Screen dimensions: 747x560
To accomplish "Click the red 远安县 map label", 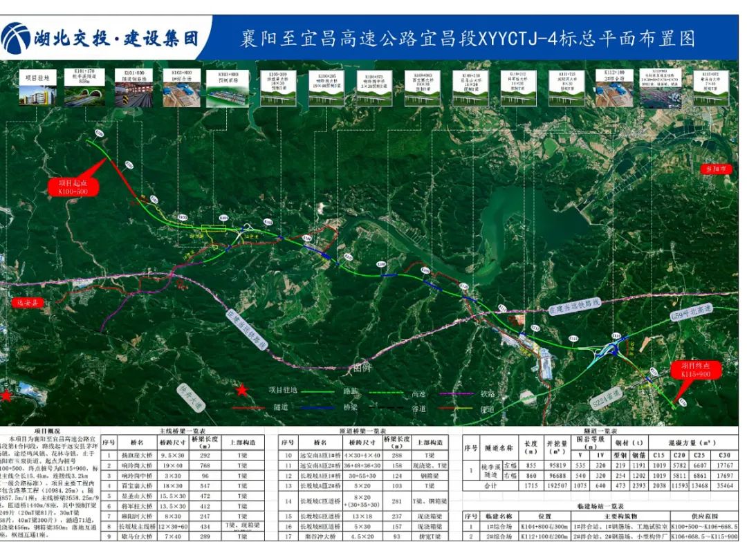I will [x=27, y=303].
